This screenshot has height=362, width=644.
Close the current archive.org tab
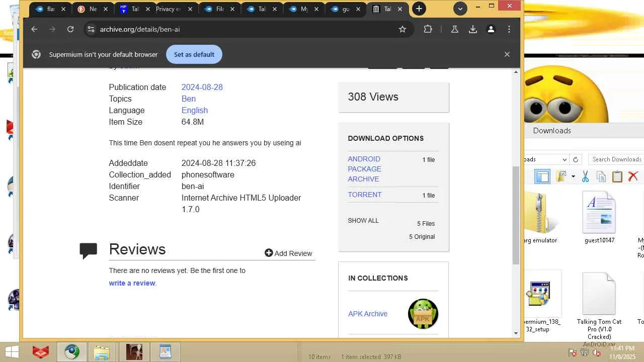400,9
